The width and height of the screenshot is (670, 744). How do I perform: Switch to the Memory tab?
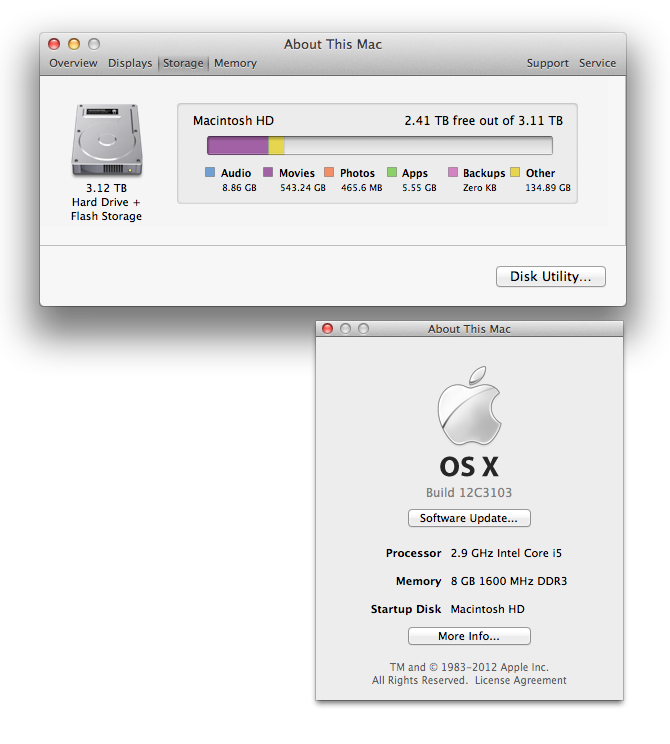coord(235,63)
